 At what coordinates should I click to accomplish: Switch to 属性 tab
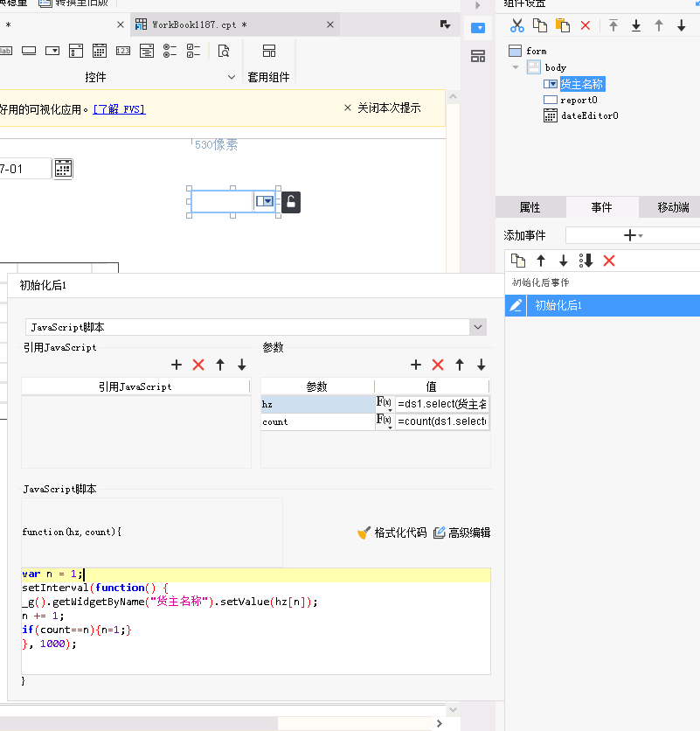530,207
